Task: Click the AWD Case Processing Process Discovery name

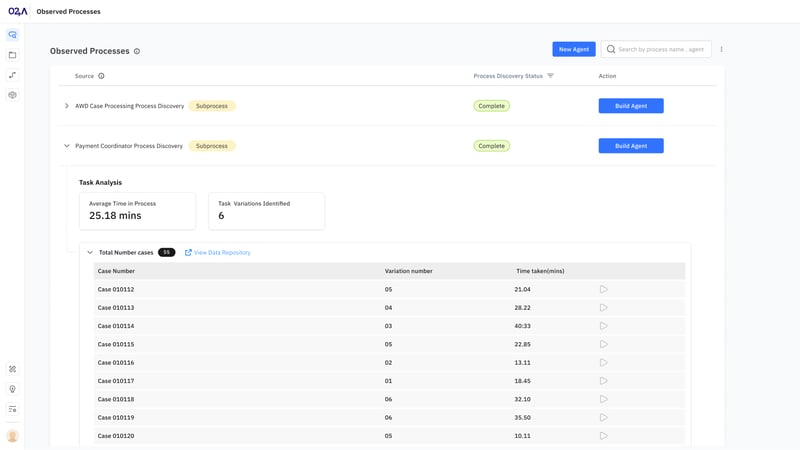Action: point(130,106)
